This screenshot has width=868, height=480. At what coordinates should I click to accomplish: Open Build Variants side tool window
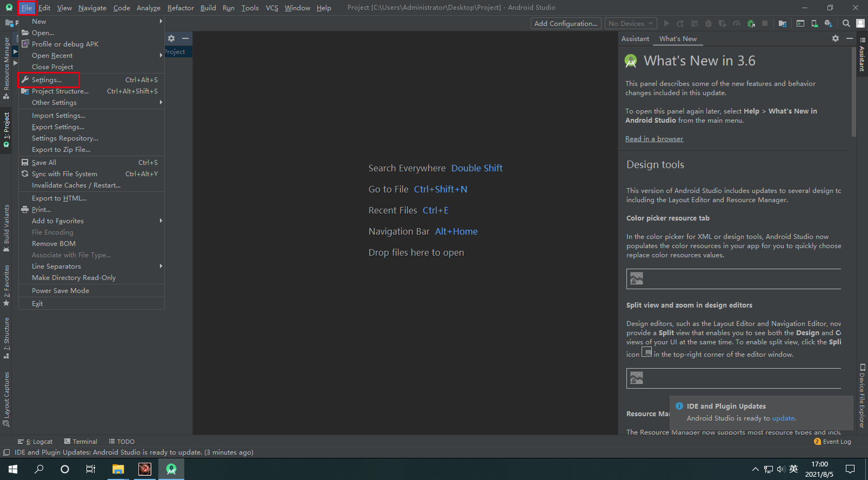(6, 228)
